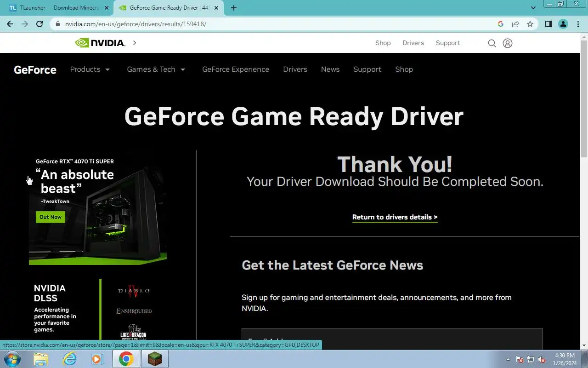Screen dimensions: 588x368
Task: Bookmark this page with star icon
Action: [x=530, y=24]
